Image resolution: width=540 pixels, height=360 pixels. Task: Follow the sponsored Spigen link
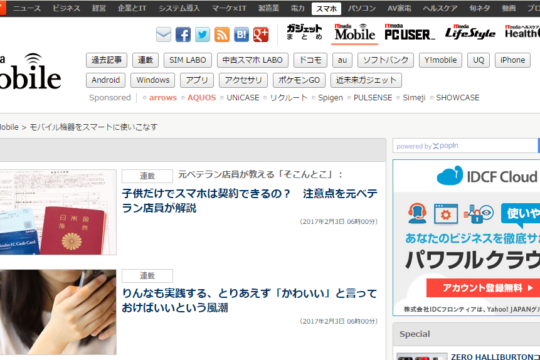coord(331,98)
